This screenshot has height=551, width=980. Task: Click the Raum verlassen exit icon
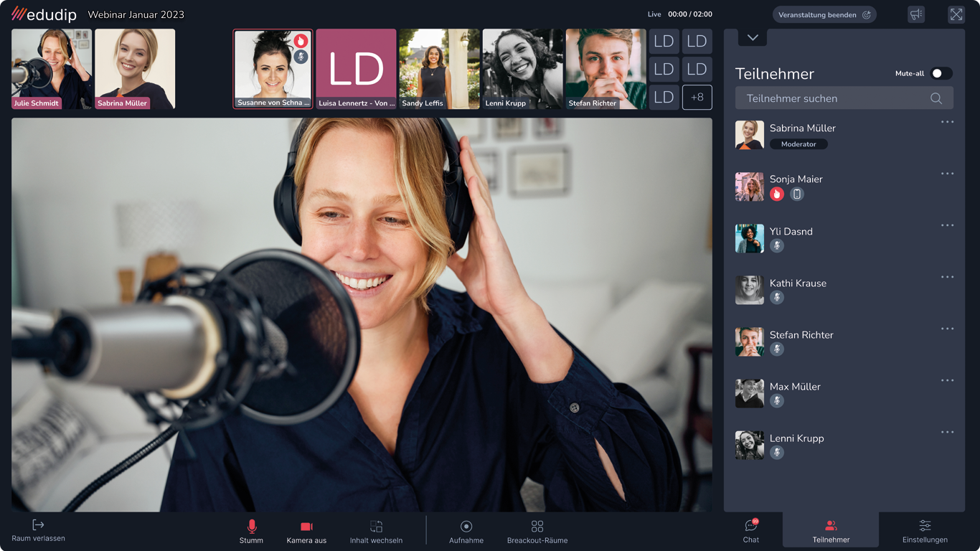tap(38, 526)
